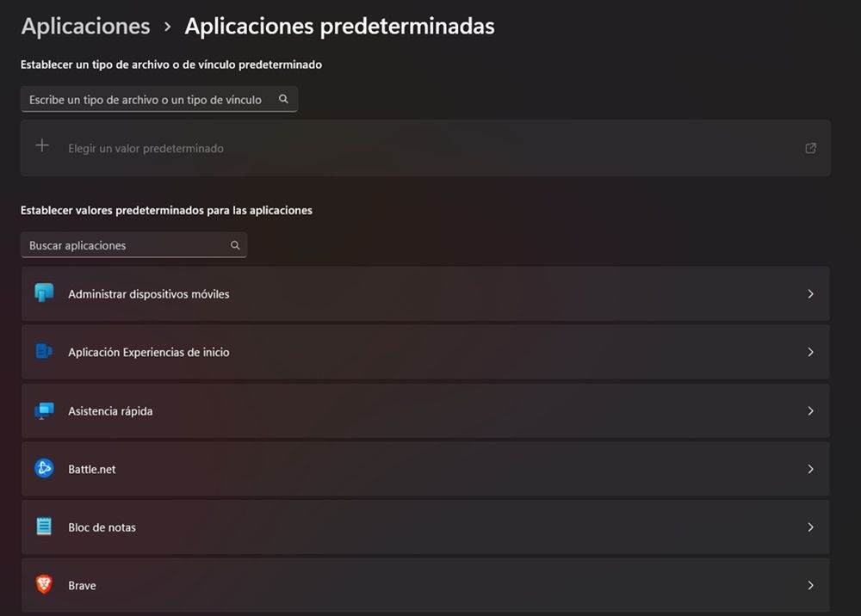This screenshot has width=861, height=616.
Task: Click the magnifier in Buscar aplicaciones
Action: (235, 245)
